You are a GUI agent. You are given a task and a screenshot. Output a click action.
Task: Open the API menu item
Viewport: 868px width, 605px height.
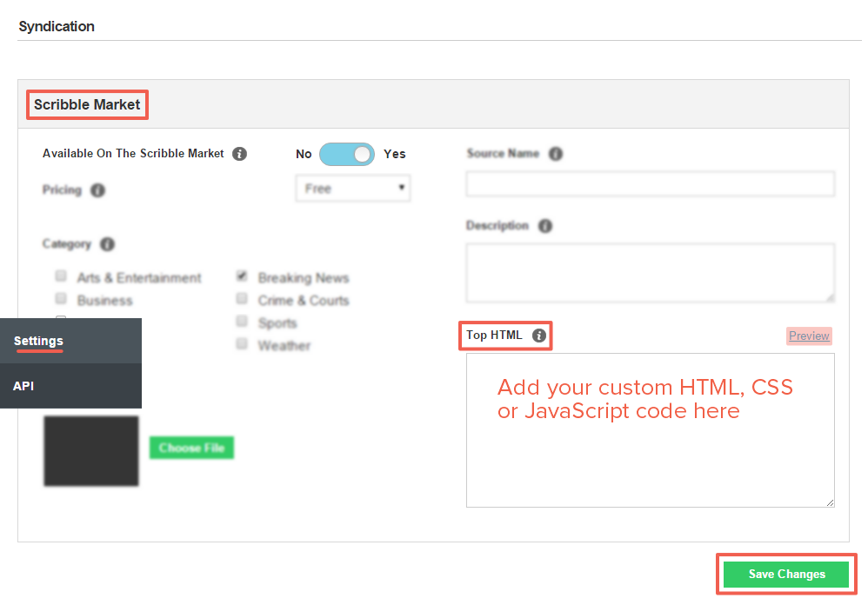tap(70, 386)
